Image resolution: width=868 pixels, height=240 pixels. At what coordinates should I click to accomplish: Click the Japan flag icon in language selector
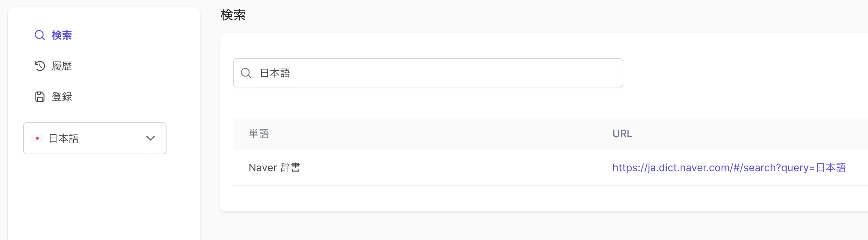click(x=37, y=138)
